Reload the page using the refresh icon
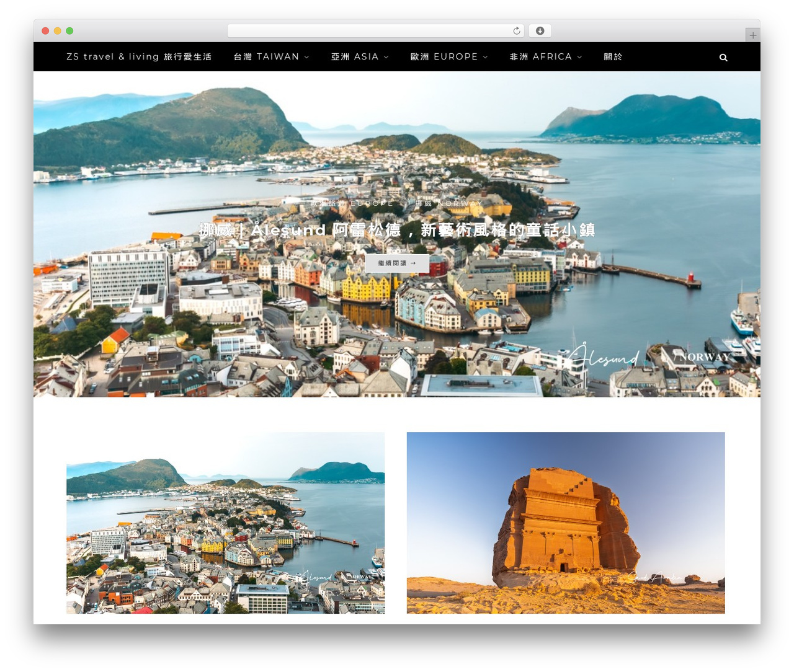 (517, 30)
